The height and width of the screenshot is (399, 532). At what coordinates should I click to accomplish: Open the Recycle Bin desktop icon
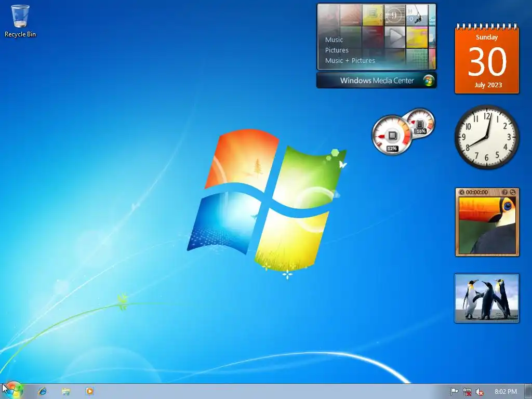[x=20, y=20]
